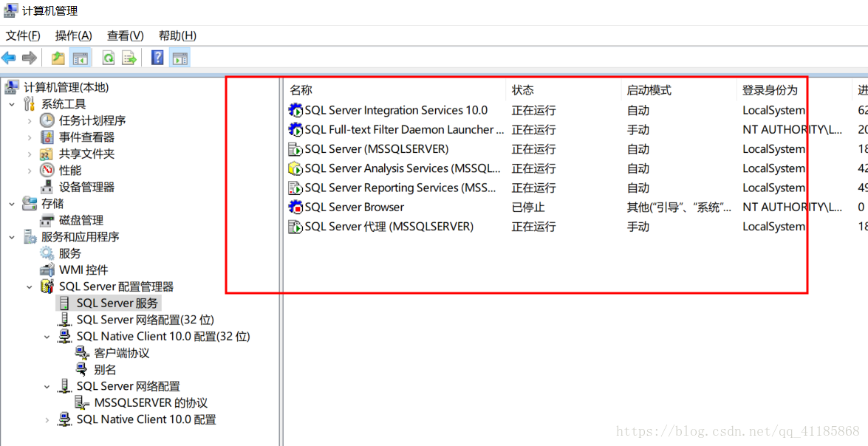Screen dimensions: 868x446
Task: Select the 设备管理器 tree item
Action: [87, 187]
